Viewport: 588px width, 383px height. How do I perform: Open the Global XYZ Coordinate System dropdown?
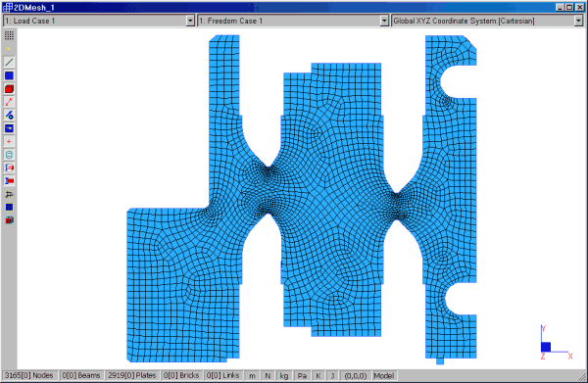(578, 21)
